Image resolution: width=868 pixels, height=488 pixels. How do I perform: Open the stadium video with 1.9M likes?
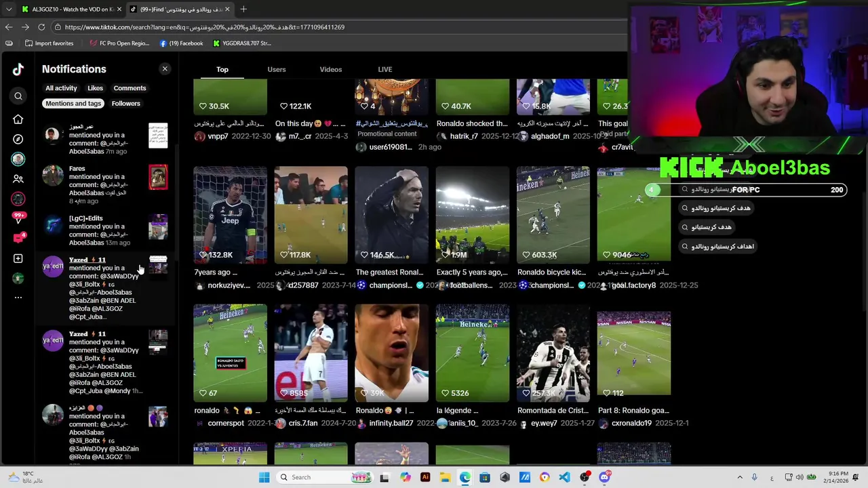(472, 215)
